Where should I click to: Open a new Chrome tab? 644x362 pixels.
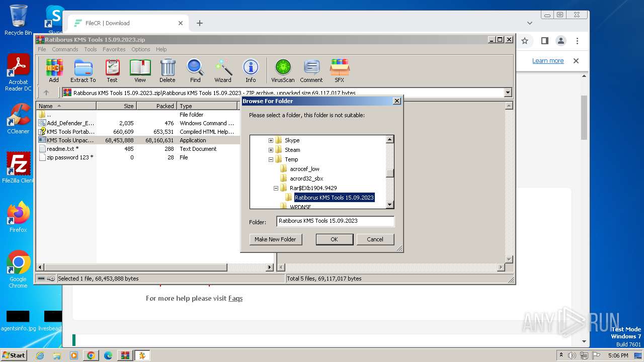pos(200,23)
